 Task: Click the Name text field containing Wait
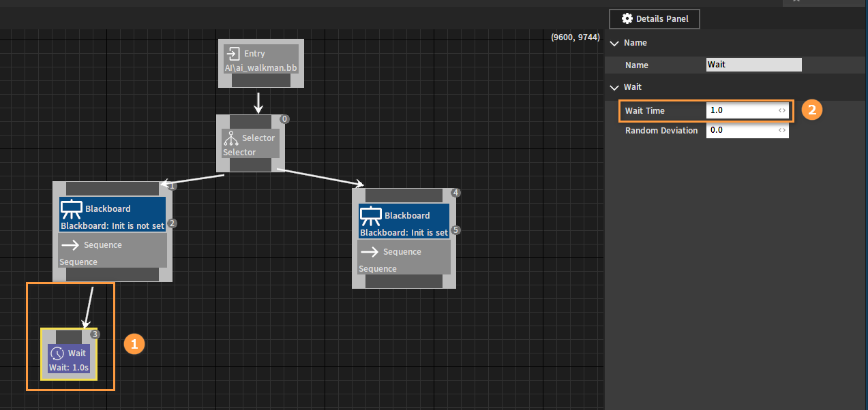[754, 65]
